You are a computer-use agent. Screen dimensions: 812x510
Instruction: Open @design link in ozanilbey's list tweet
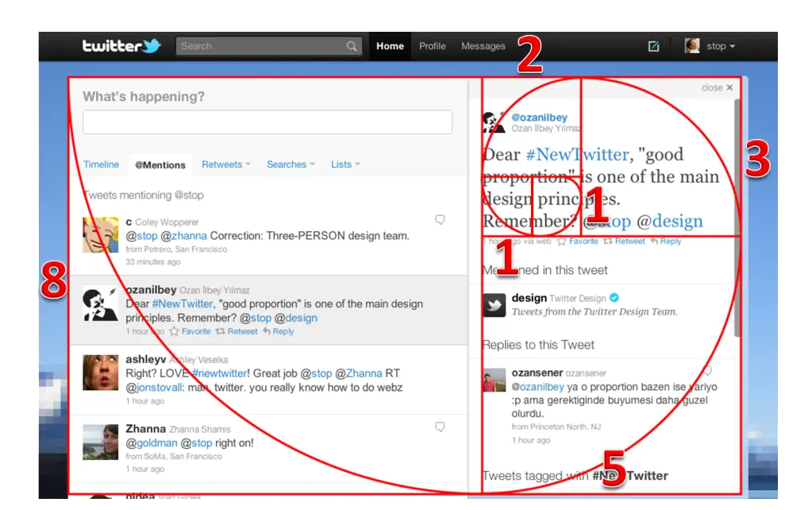pyautogui.click(x=296, y=318)
